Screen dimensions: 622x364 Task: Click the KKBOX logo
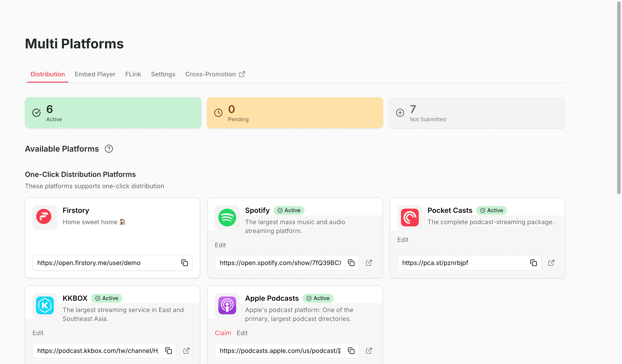pyautogui.click(x=45, y=305)
